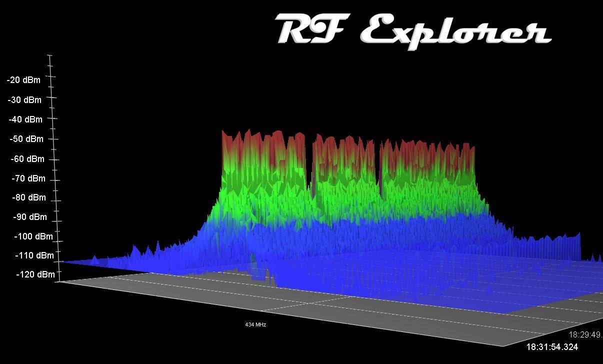Click the 18:29:49 time axis label

click(x=585, y=334)
